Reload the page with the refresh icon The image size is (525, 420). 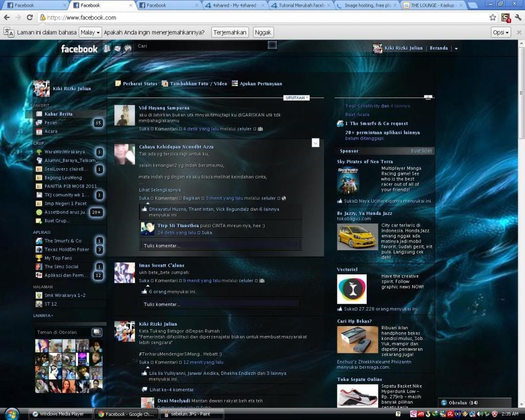coord(29,17)
